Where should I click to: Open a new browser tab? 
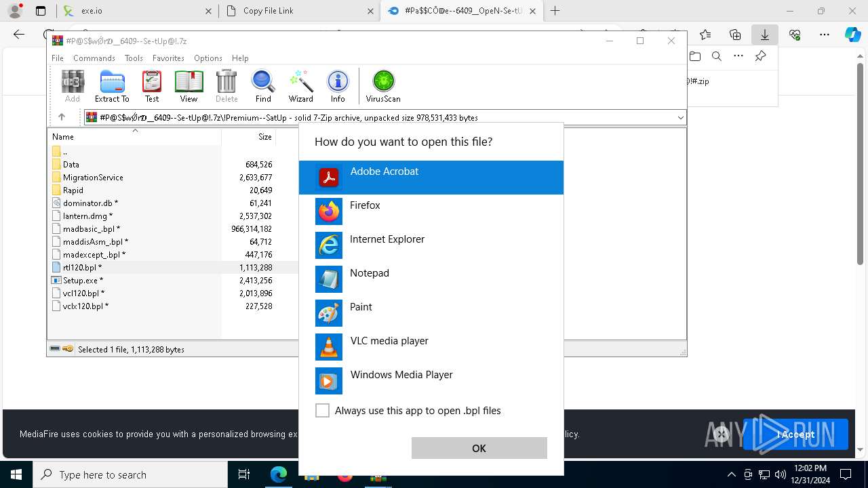555,11
